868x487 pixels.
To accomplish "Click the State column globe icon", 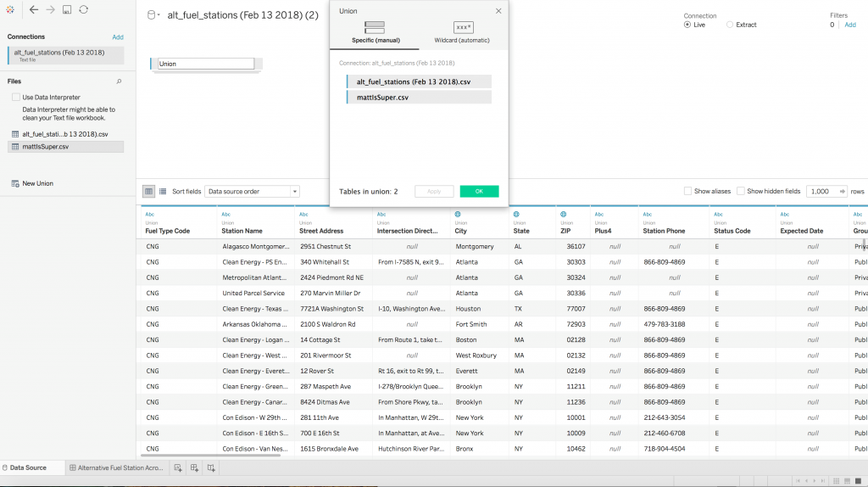I will pos(516,214).
